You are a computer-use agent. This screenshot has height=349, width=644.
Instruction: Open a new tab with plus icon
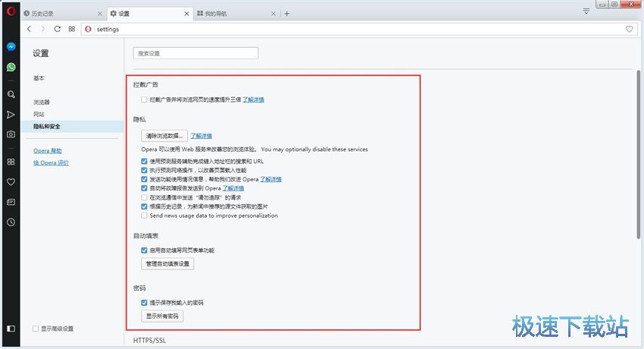(x=286, y=14)
